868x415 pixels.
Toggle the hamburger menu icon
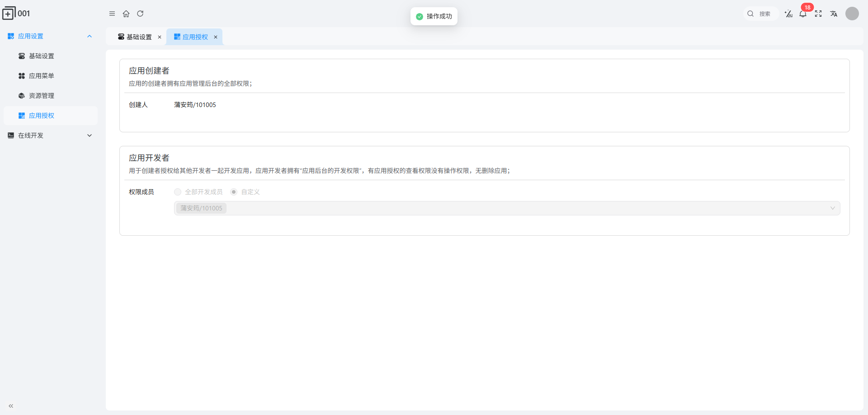(112, 14)
